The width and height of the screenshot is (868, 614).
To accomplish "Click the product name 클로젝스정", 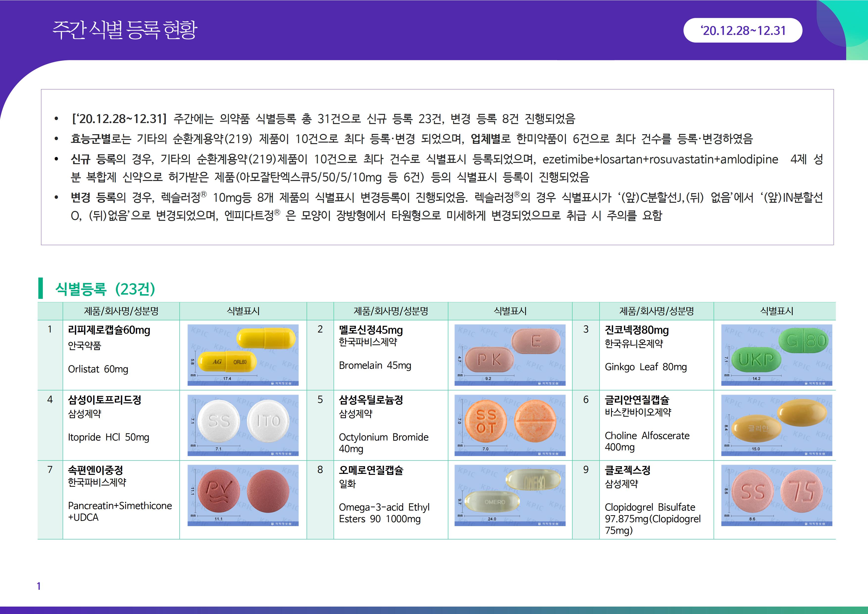I will (x=627, y=470).
